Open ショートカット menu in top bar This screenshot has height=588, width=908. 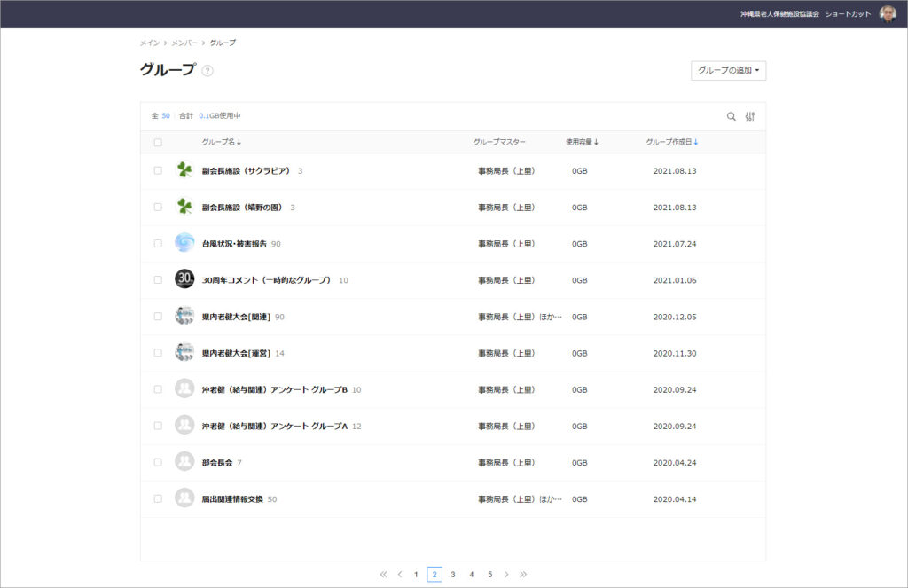(848, 14)
